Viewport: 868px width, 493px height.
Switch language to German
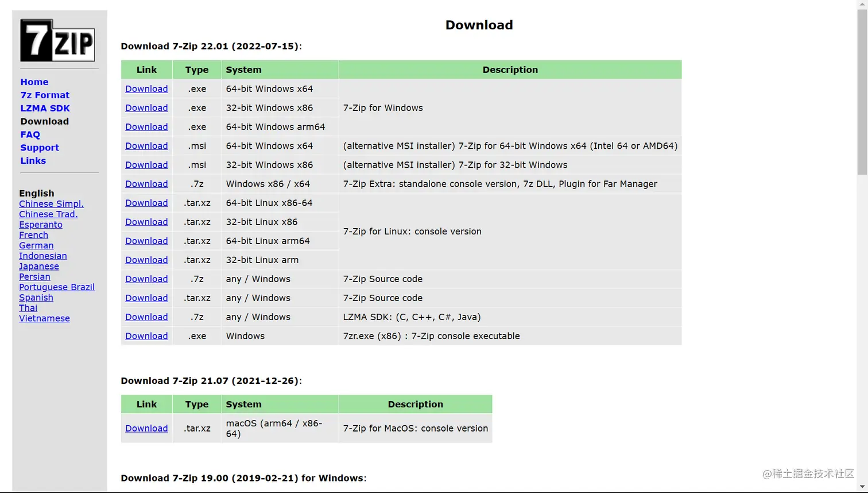pyautogui.click(x=36, y=245)
